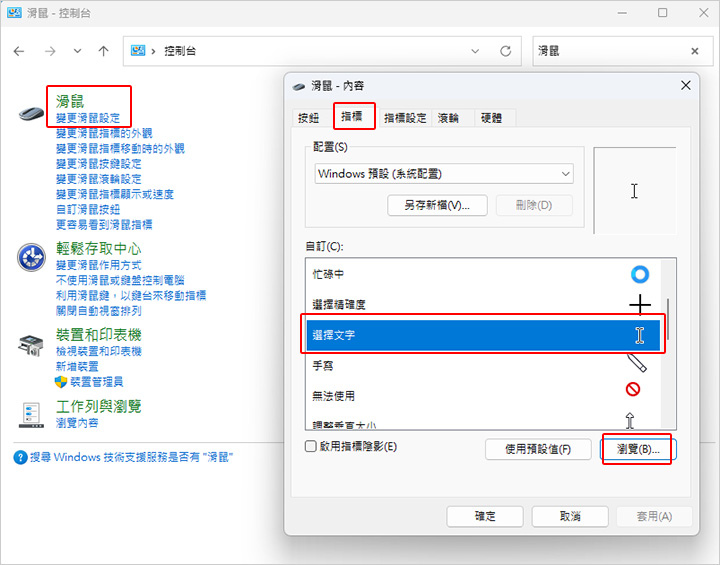Viewport: 720px width, 565px height.
Task: Select 選擇文字 cursor row
Action: point(483,335)
